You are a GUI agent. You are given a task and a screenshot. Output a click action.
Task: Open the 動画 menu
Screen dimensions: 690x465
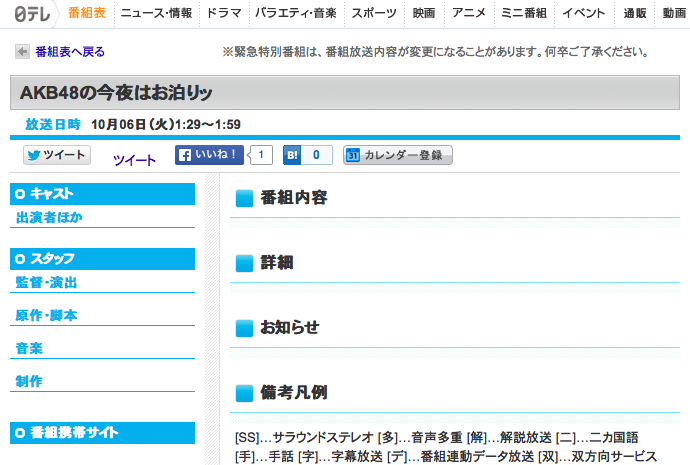click(674, 13)
